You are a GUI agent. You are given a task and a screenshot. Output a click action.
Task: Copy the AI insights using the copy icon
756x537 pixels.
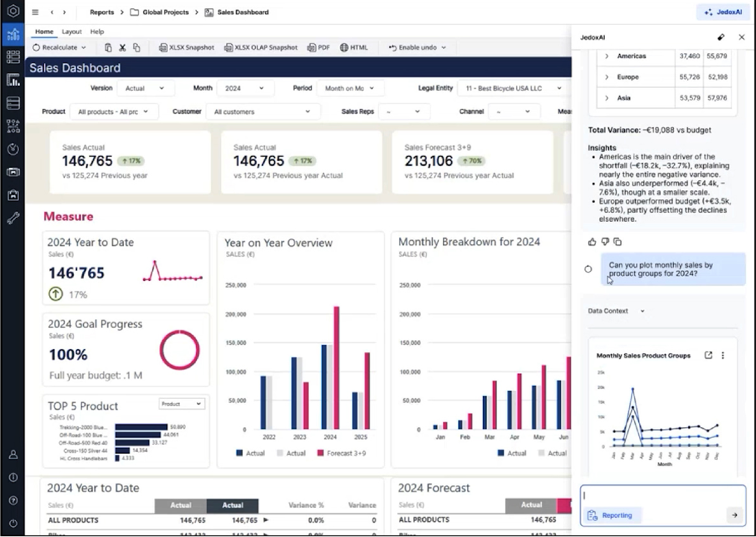click(618, 242)
